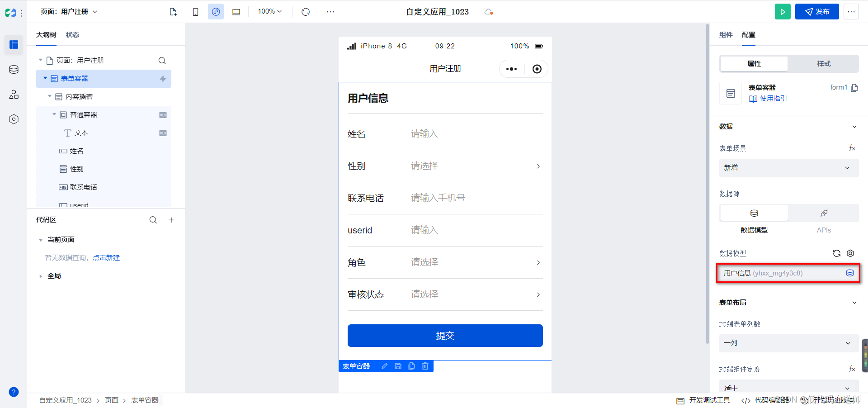Click the lightning icon on 表单容器 row
The width and height of the screenshot is (868, 408).
click(x=163, y=79)
